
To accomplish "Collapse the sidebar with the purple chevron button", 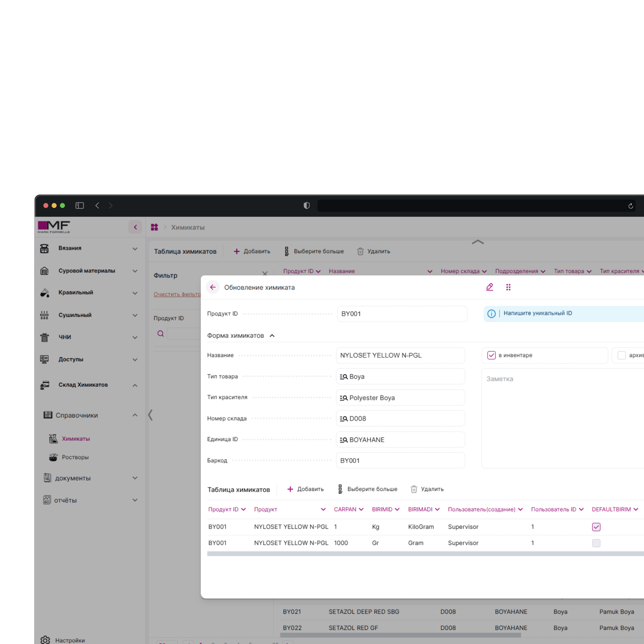I will [x=135, y=227].
